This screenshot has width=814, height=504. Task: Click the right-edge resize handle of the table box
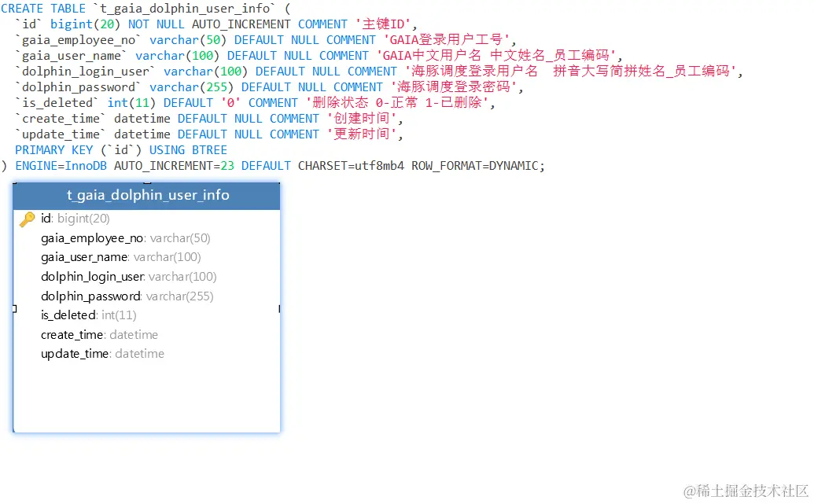279,309
